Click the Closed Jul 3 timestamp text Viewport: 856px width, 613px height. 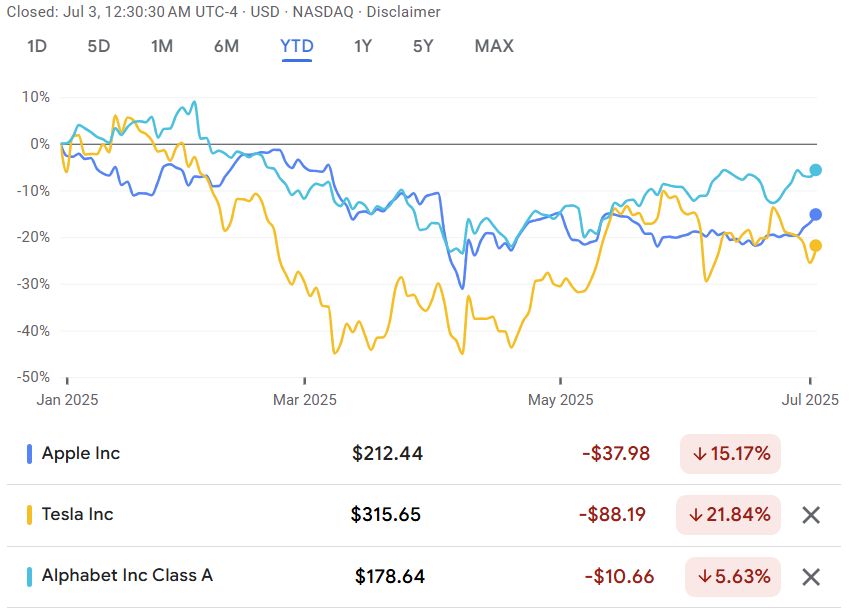coord(122,11)
